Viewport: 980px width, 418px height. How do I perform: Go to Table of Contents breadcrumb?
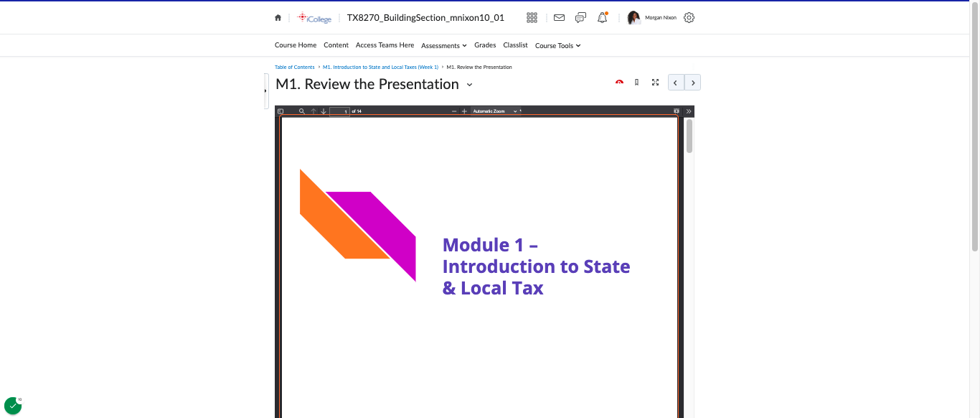295,67
